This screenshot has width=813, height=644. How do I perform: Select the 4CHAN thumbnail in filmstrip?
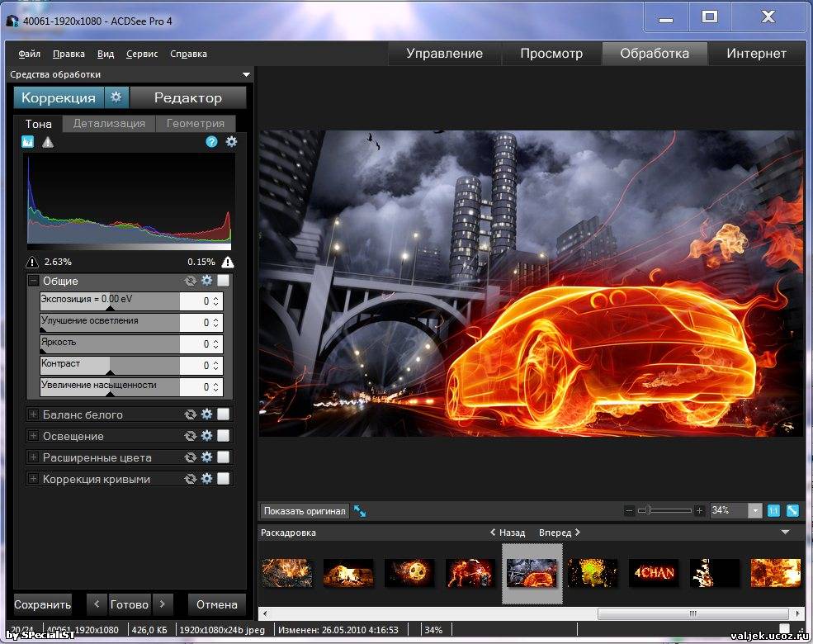654,572
